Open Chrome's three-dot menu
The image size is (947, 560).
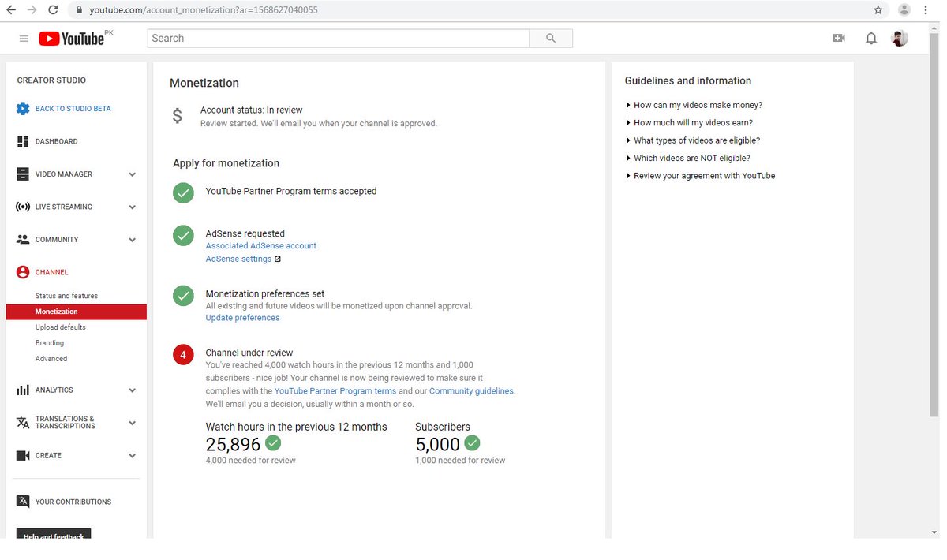tap(926, 10)
